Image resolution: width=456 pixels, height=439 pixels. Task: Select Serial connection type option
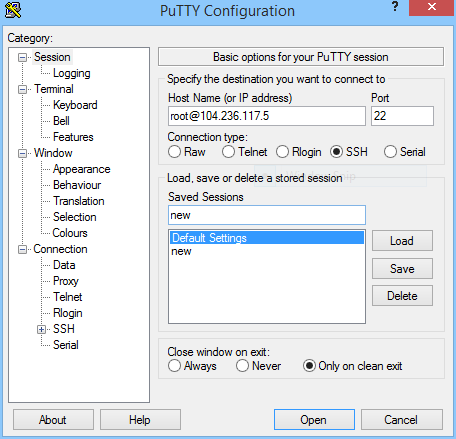[x=390, y=152]
